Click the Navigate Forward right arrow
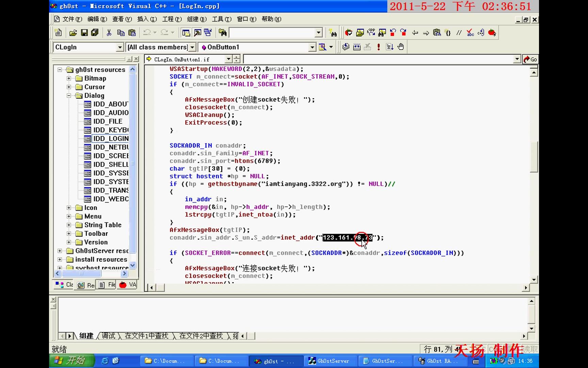588x368 pixels. 426,33
